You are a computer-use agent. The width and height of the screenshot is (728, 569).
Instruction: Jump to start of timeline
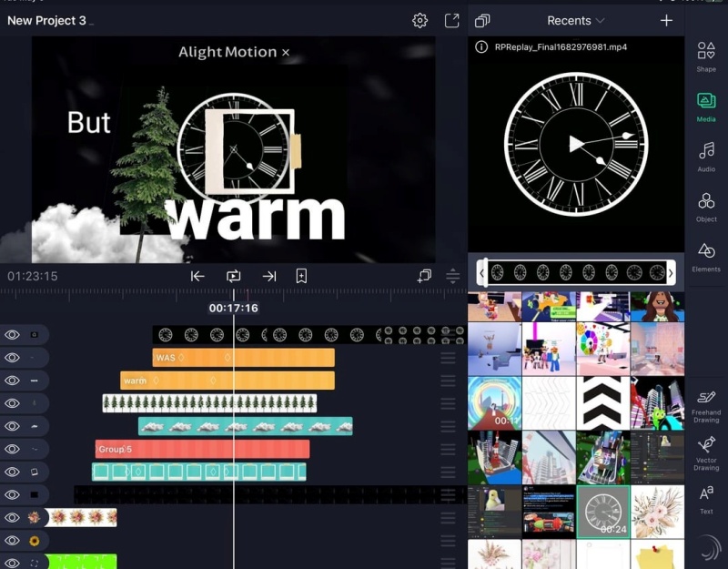coord(197,277)
